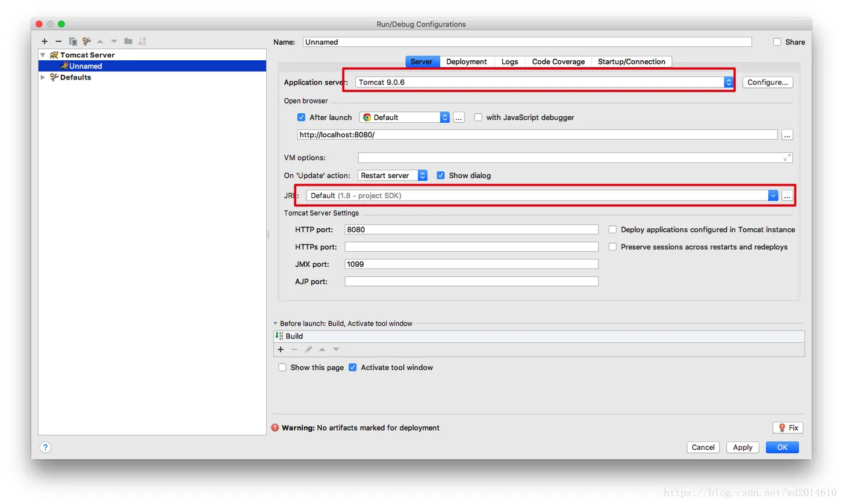Screen dimensions: 843x504
Task: Click the OK button
Action: click(x=782, y=447)
